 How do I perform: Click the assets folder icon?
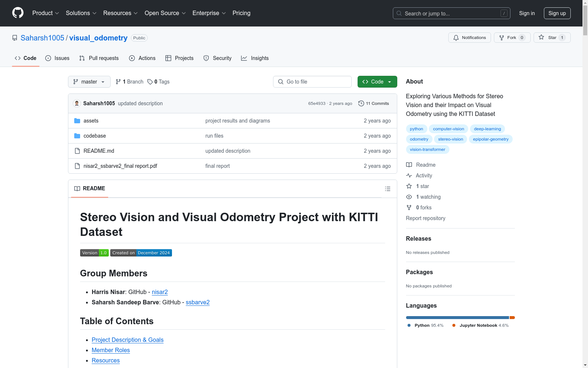point(77,121)
